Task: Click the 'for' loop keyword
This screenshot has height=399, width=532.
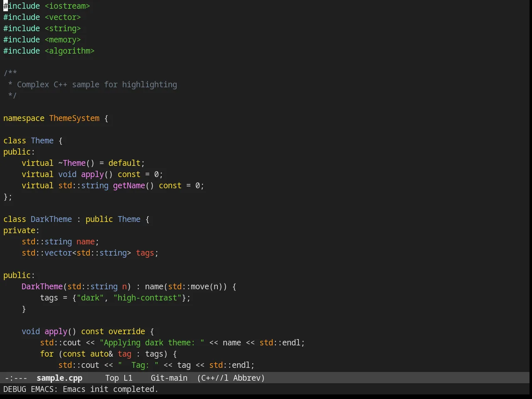Action: click(x=47, y=354)
